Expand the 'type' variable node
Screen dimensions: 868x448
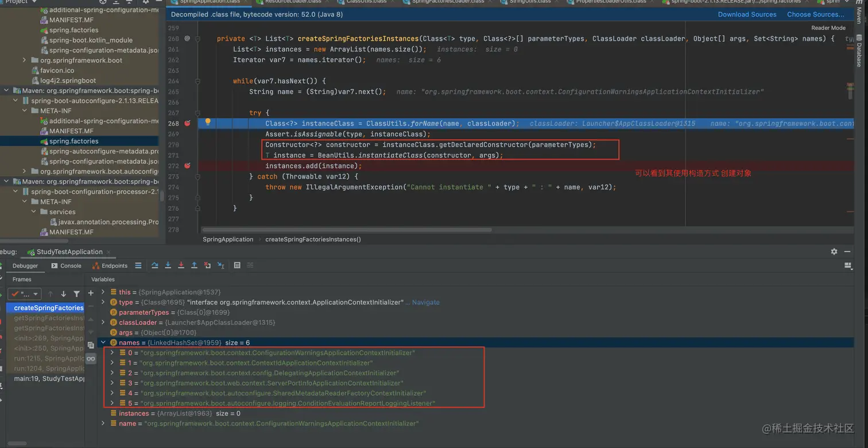(103, 302)
